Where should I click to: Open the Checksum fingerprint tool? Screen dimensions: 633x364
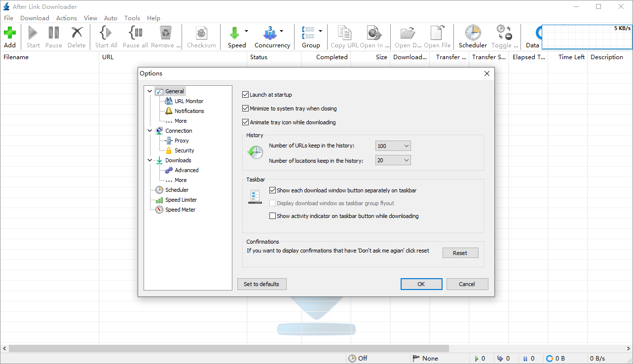[x=201, y=34]
